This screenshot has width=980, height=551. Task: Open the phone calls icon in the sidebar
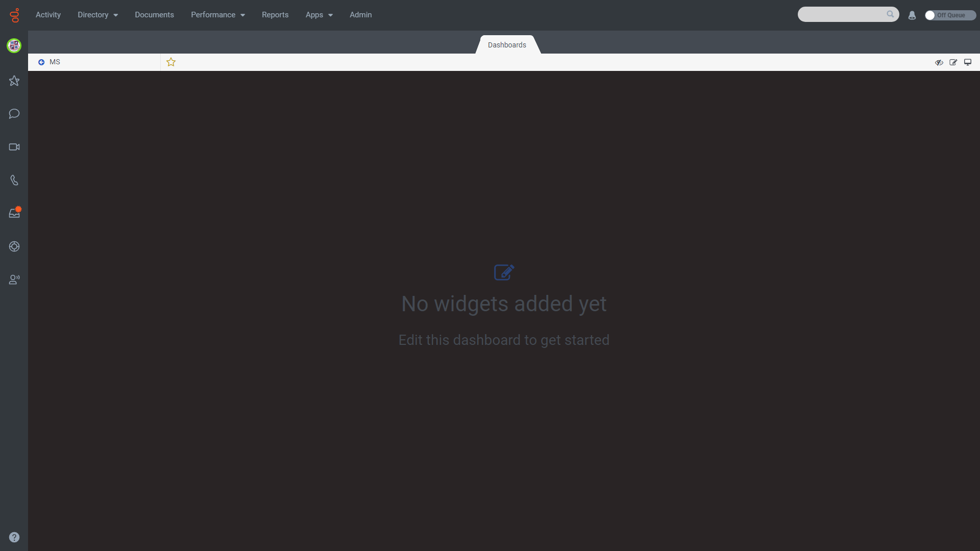pos(14,180)
